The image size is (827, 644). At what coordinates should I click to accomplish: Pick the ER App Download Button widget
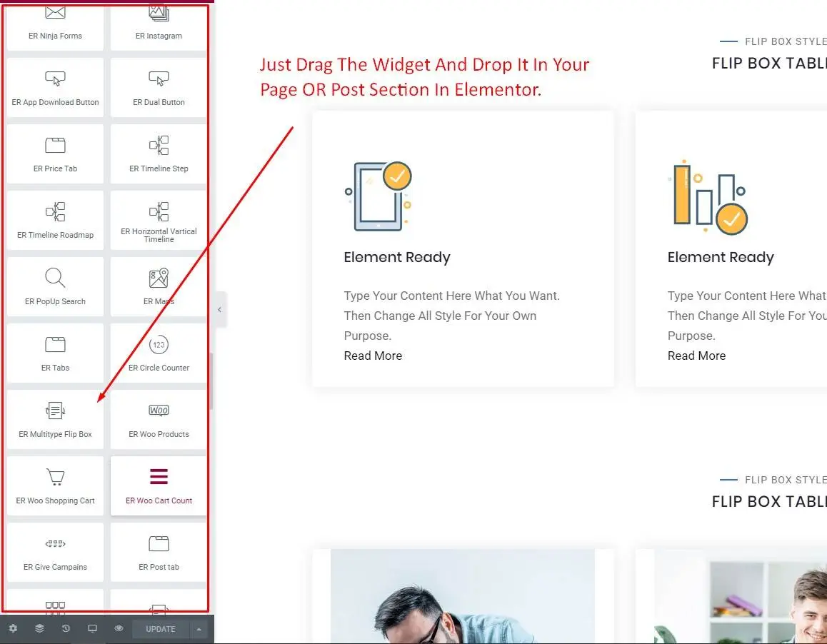tap(56, 88)
